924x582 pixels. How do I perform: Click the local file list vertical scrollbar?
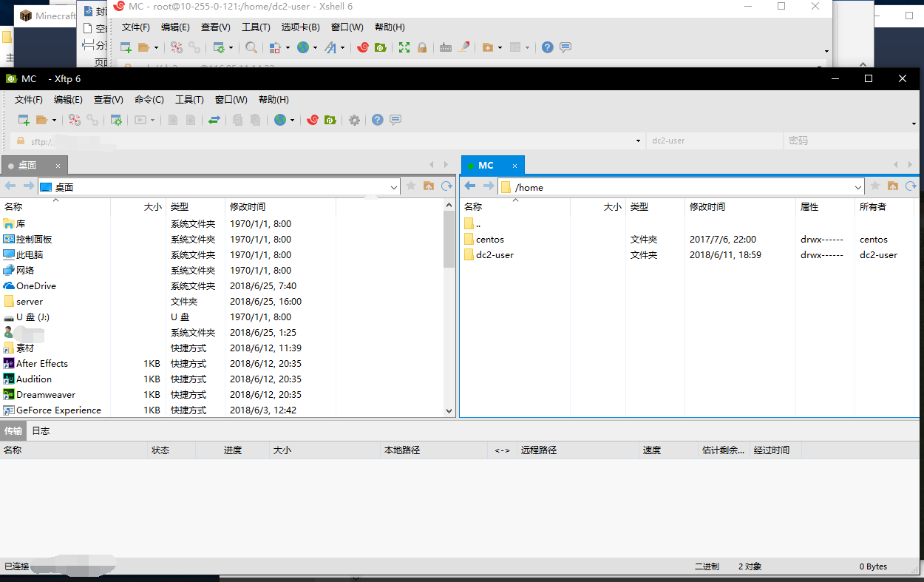tap(449, 307)
